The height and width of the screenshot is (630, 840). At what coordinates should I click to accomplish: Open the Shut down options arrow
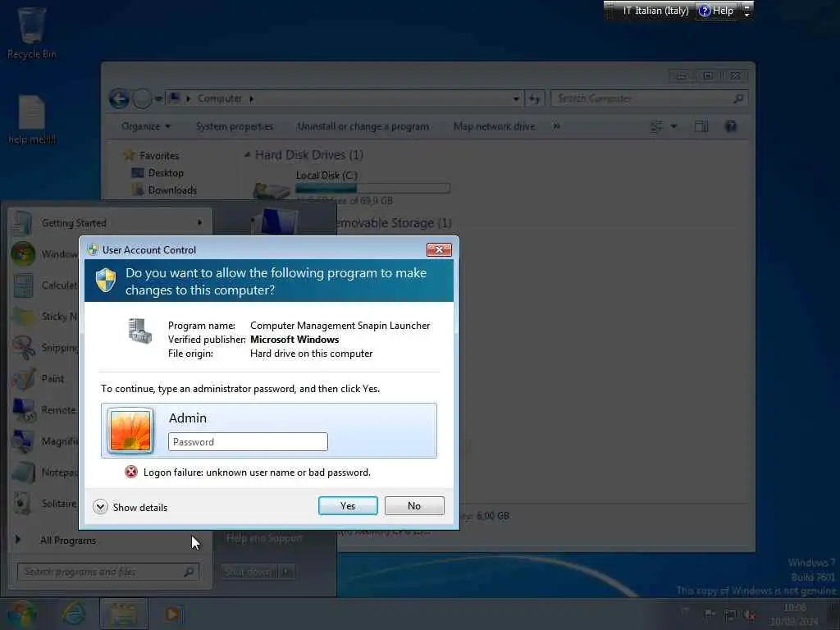(x=288, y=572)
